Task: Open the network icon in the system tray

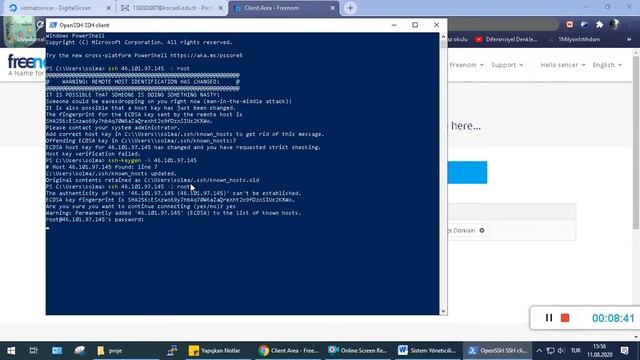Action: pos(550,351)
